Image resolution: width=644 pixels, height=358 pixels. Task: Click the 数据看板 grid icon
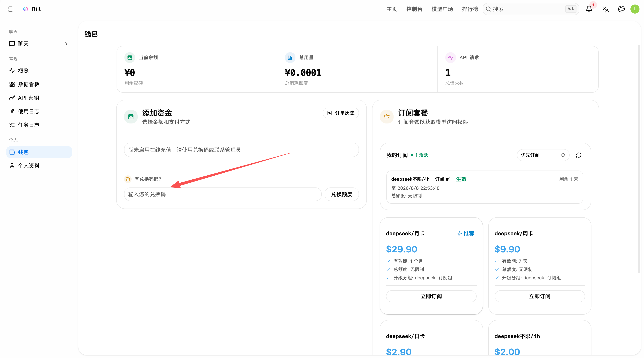[x=12, y=84]
